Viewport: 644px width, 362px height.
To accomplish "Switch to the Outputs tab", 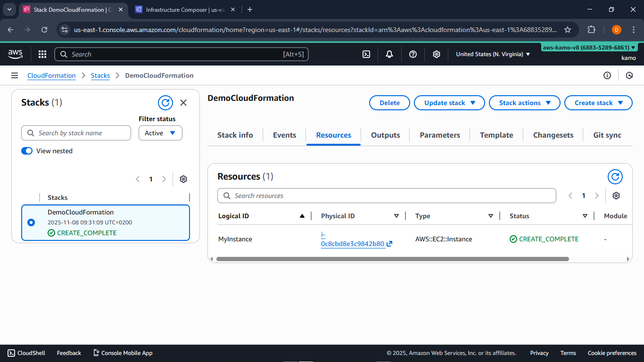I will [385, 135].
